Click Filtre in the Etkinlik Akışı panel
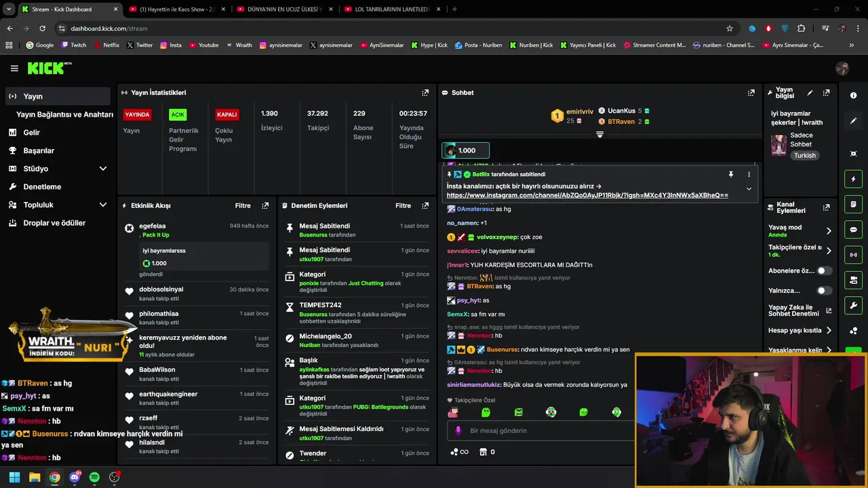The image size is (868, 488). click(x=243, y=205)
